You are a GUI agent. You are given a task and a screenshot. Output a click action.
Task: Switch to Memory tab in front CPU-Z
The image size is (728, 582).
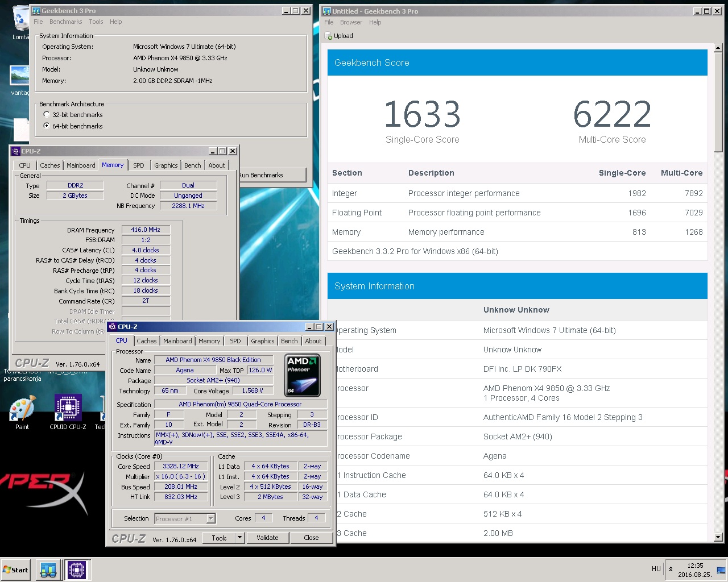click(x=209, y=341)
